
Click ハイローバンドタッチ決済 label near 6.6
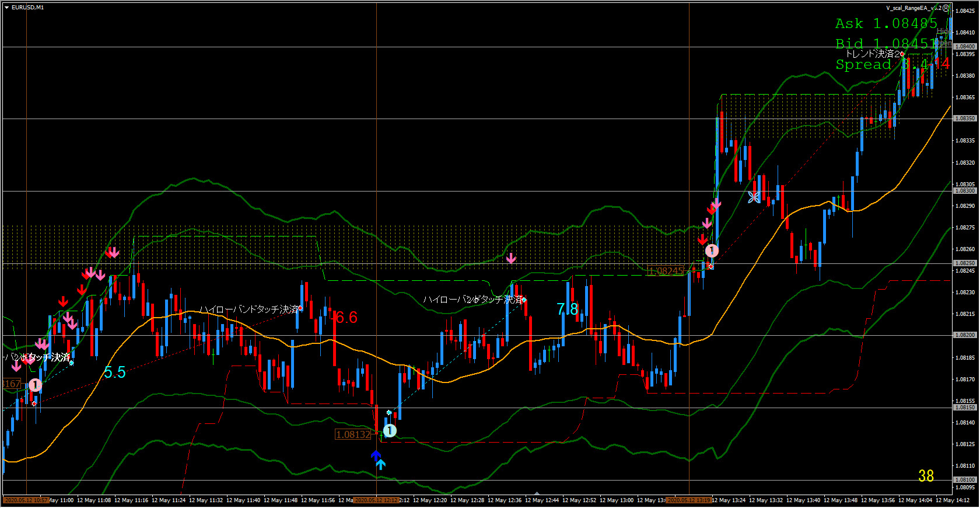[x=249, y=309]
